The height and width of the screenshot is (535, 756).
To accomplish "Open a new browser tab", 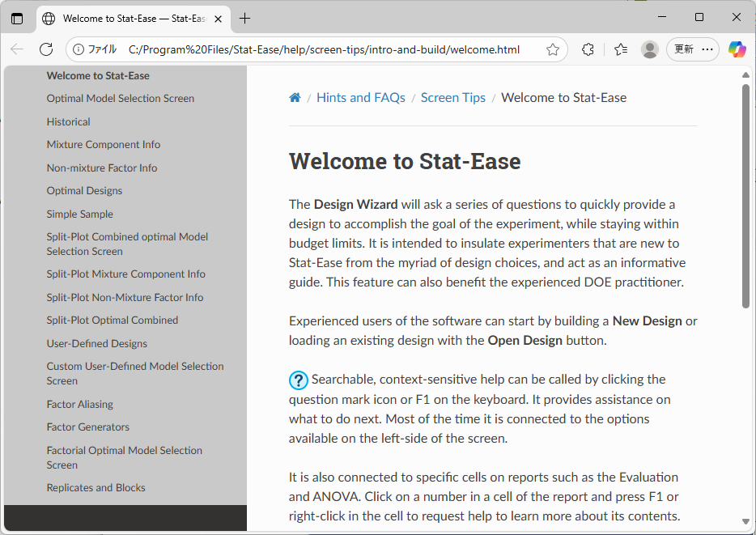I will pyautogui.click(x=245, y=18).
